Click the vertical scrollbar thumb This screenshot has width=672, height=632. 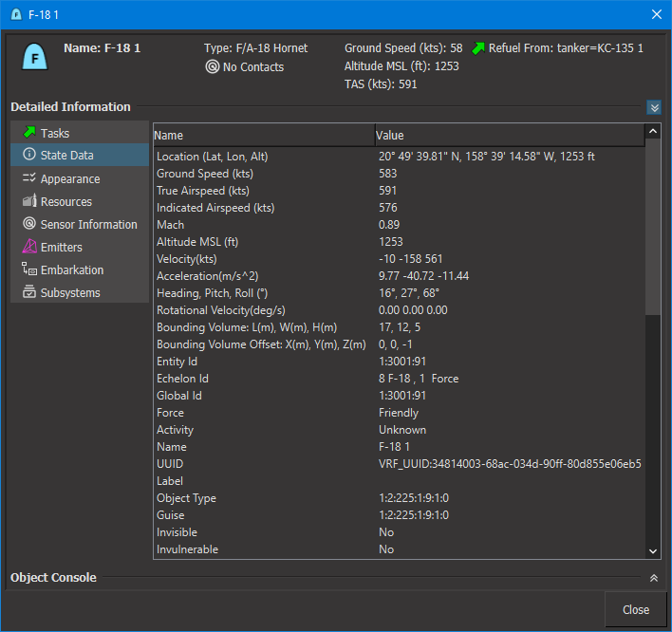[x=653, y=227]
